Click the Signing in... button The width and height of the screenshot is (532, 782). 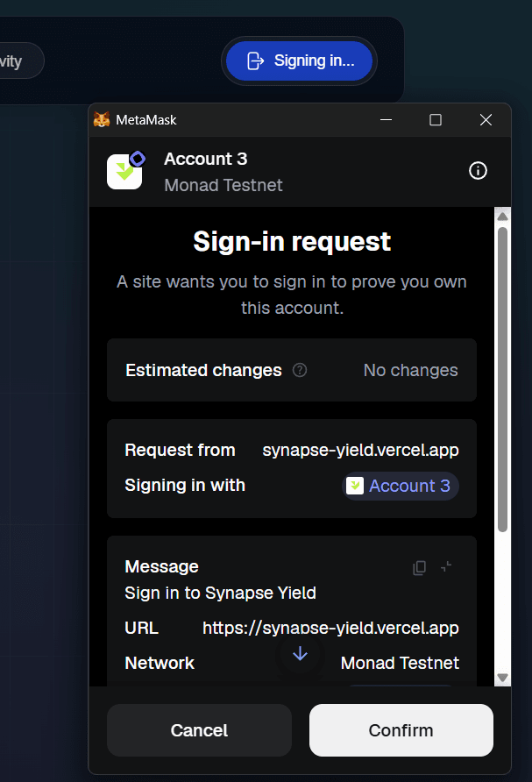point(299,60)
